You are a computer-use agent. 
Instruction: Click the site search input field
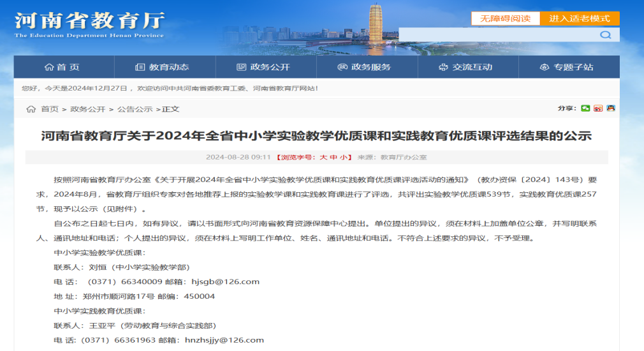pyautogui.click(x=497, y=35)
